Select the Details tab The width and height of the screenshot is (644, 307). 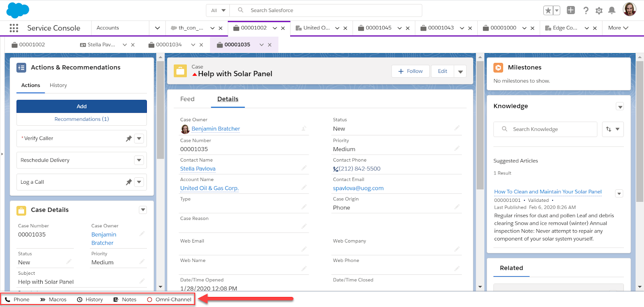pyautogui.click(x=228, y=99)
